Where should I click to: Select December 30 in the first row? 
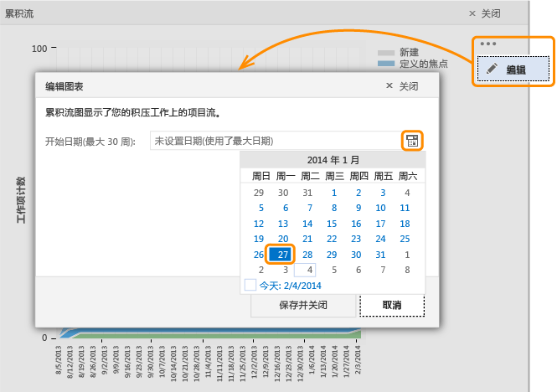283,193
